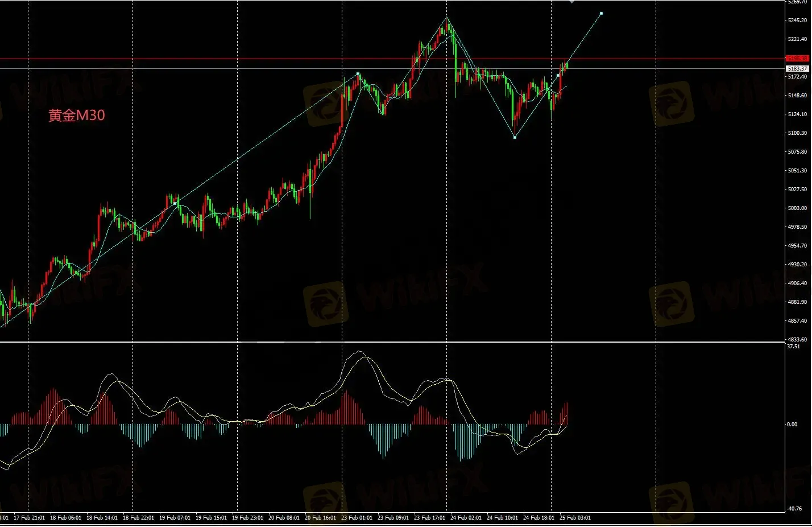Click the 23 Feb 01:01 time axis label

point(357,518)
